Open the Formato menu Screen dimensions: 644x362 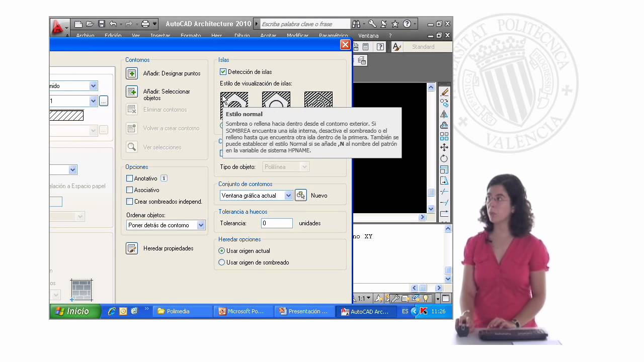191,36
